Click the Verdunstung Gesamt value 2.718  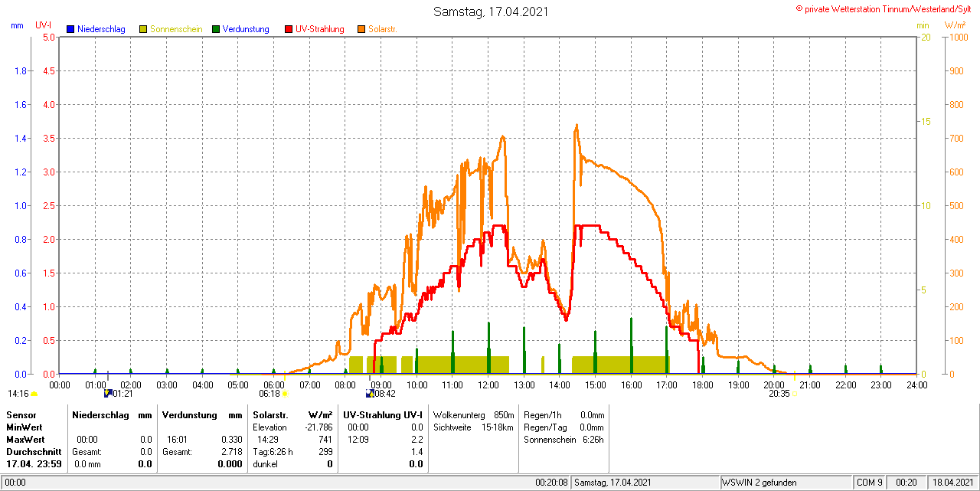click(x=232, y=452)
